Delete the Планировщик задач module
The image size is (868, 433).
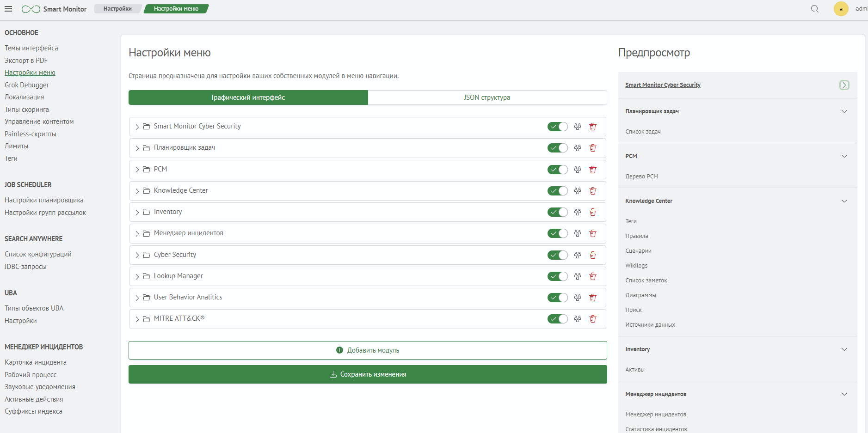click(593, 148)
